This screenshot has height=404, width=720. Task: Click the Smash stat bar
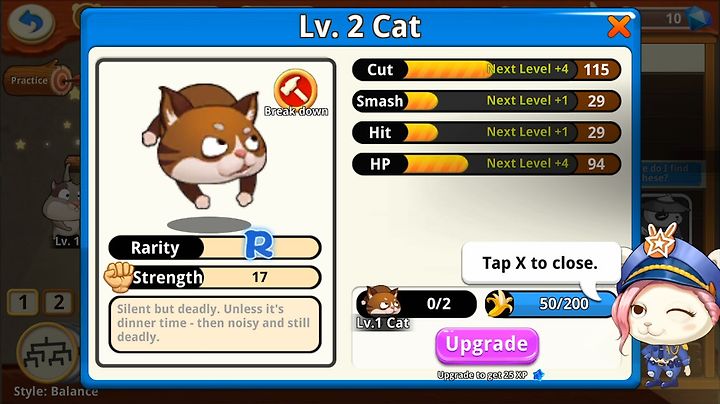[486, 101]
